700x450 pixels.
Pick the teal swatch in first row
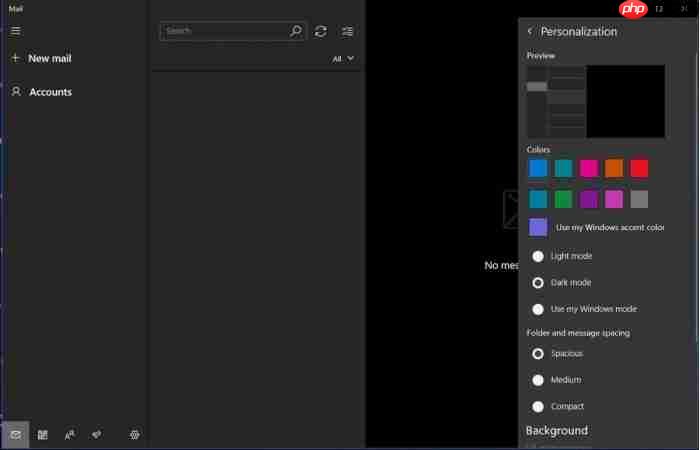pos(563,168)
